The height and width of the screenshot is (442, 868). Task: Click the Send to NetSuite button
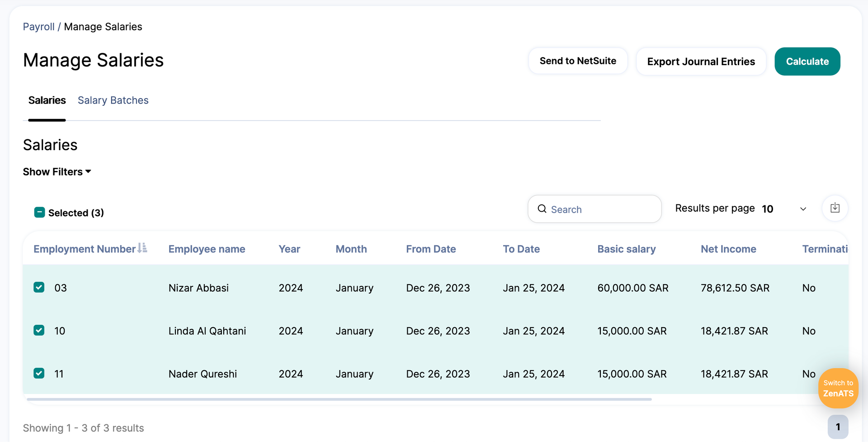(x=578, y=61)
